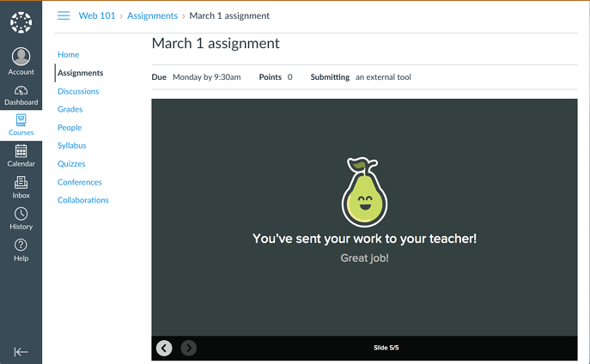Toggle the course menu hamburger icon
Viewport: 590px width, 364px height.
pos(64,15)
